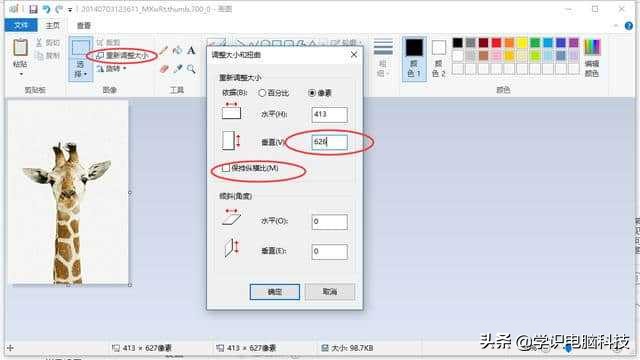Click the Paste clipboard icon

[x=20, y=47]
